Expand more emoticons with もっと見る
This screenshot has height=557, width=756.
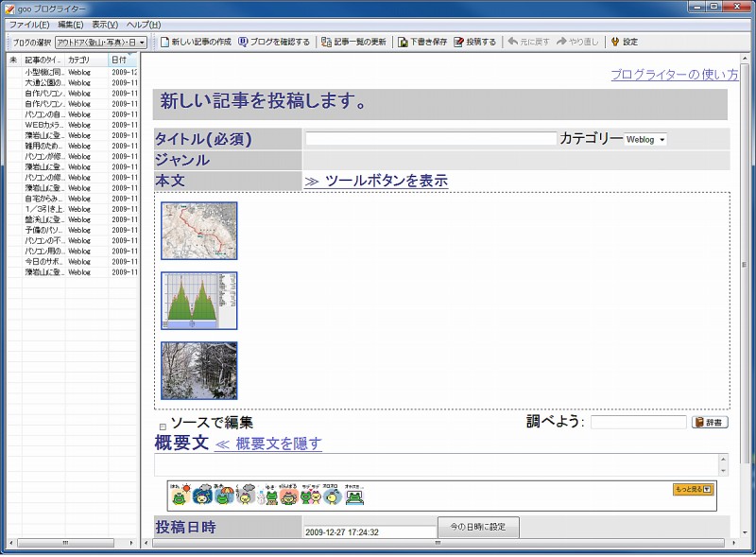coord(692,489)
